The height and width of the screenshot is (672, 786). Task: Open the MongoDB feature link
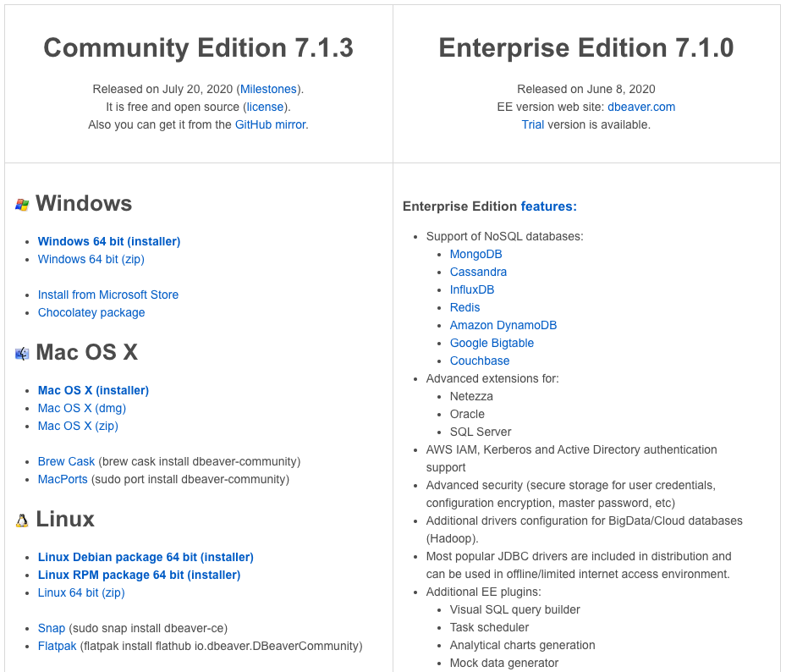pyautogui.click(x=475, y=254)
